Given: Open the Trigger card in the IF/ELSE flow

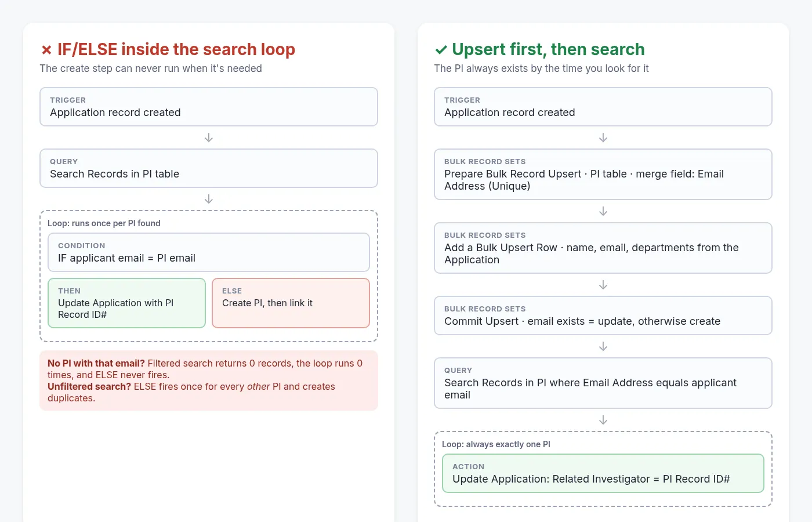Looking at the screenshot, I should click(209, 107).
